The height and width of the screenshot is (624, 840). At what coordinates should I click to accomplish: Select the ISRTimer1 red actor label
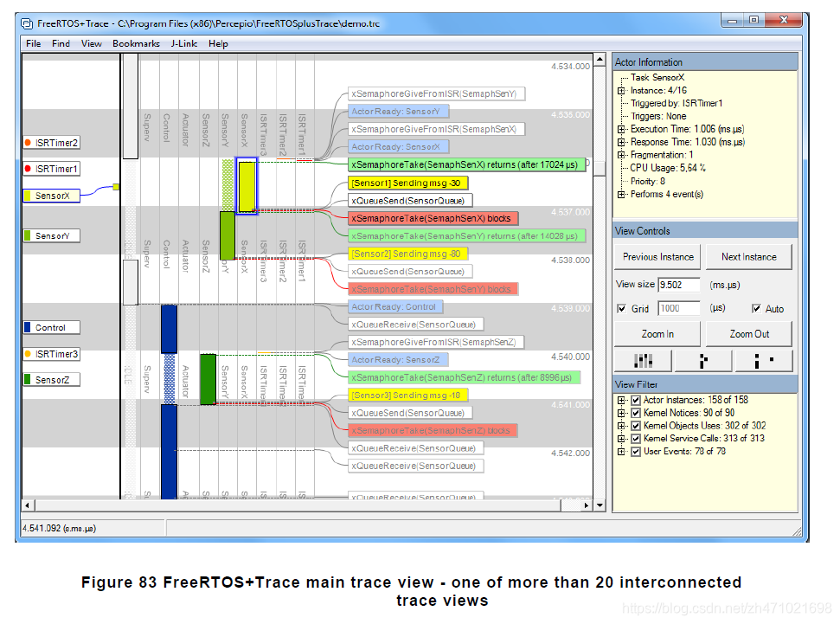pos(51,169)
